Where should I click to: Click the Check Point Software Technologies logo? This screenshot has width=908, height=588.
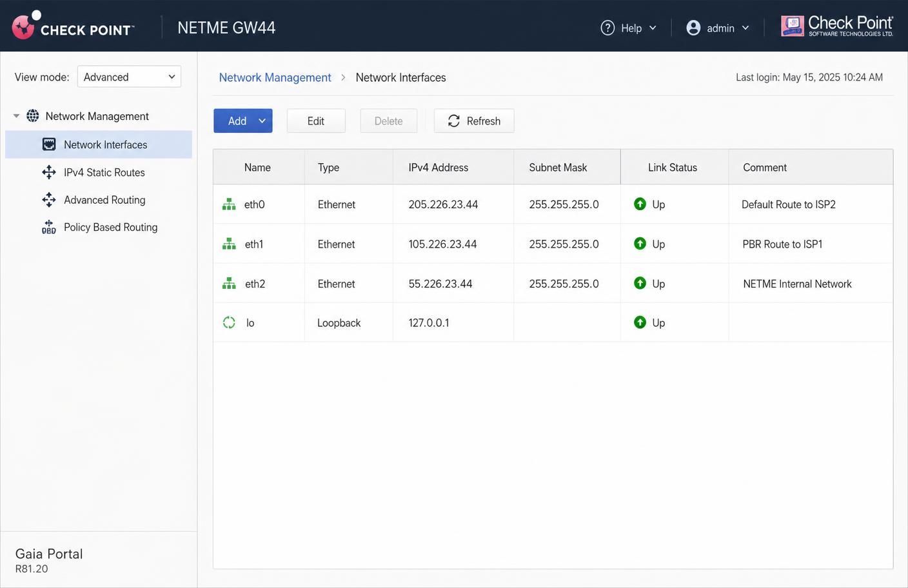[837, 26]
